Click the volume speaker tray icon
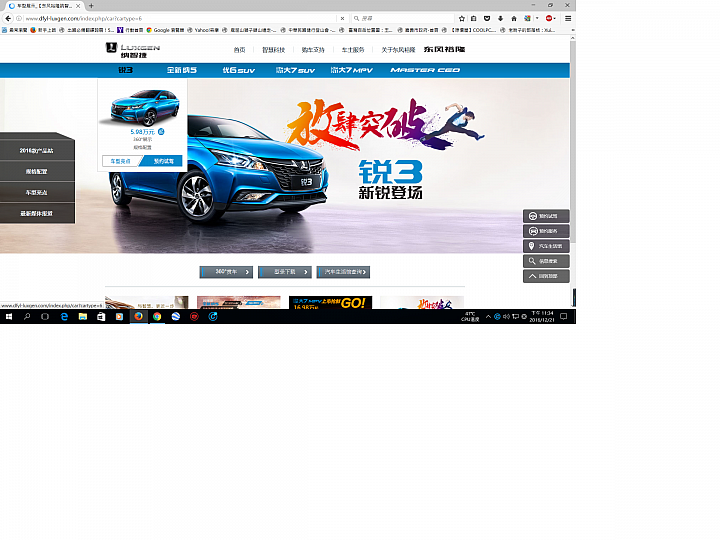The height and width of the screenshot is (540, 720). point(506,316)
